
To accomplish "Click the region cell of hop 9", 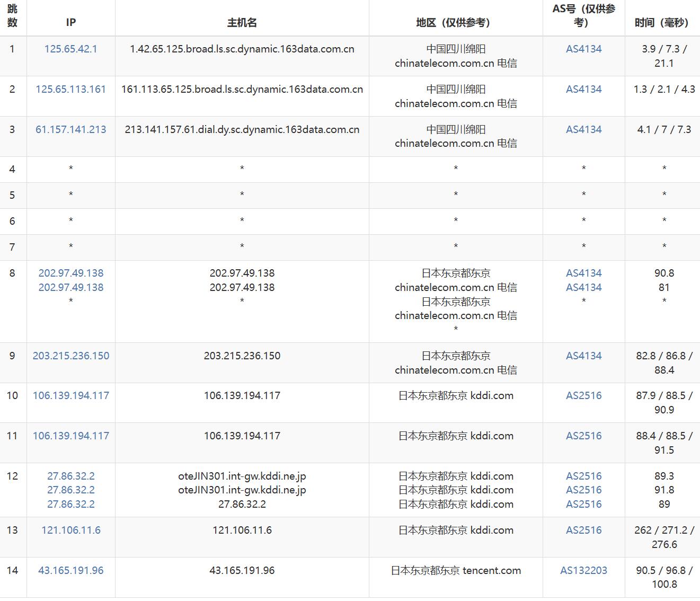I will coord(456,363).
